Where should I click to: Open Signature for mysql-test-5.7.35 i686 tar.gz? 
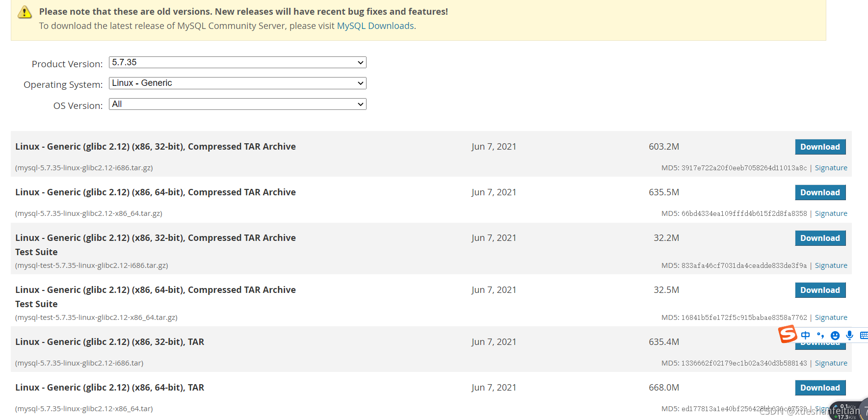click(x=831, y=265)
